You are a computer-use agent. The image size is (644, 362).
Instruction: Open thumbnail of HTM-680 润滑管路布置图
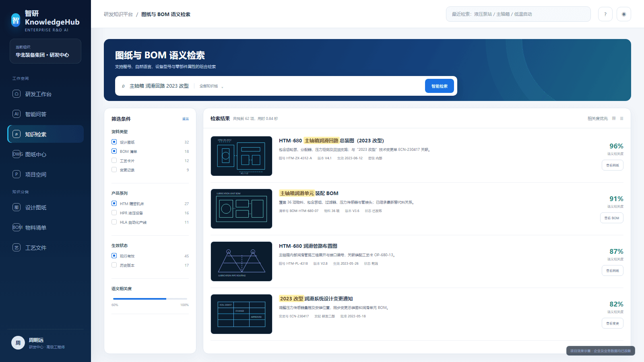coord(242,261)
